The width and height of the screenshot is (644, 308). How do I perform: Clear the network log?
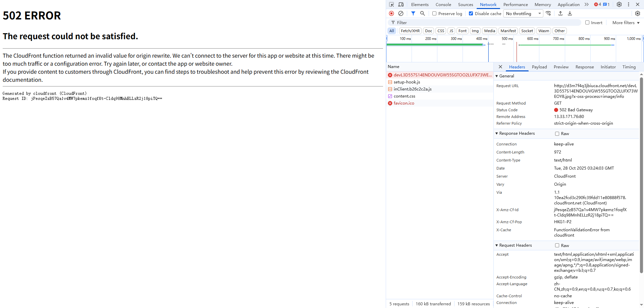click(x=401, y=13)
